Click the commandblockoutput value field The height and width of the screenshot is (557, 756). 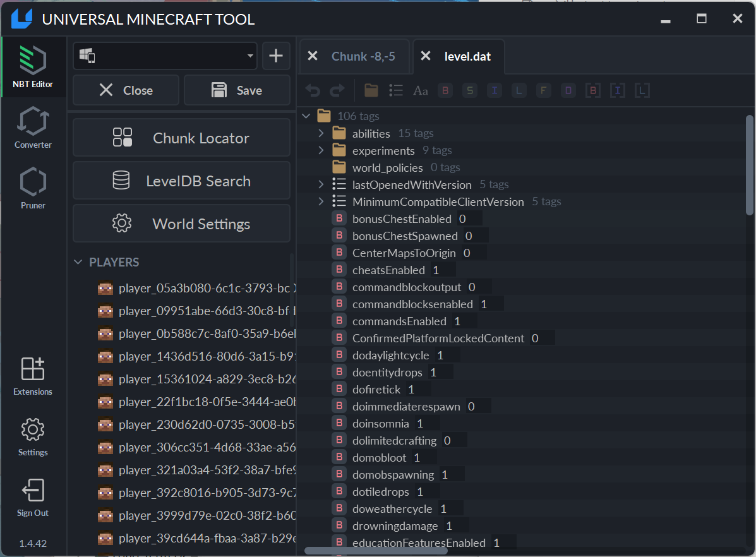pos(478,287)
